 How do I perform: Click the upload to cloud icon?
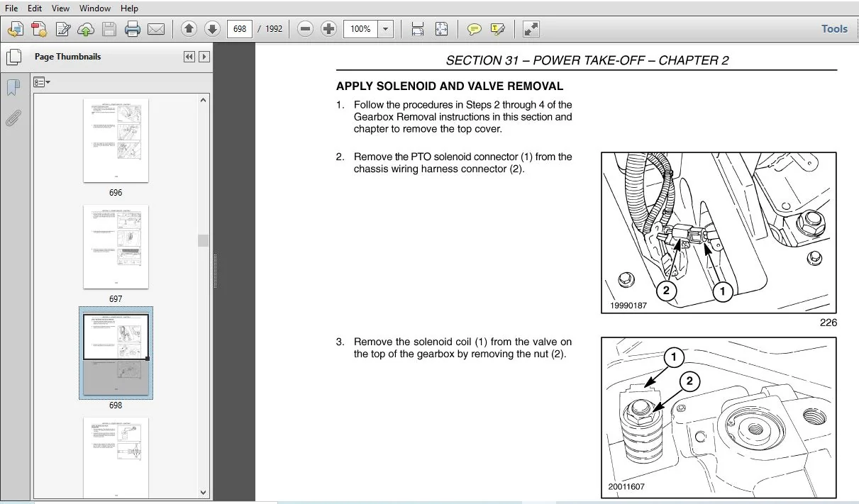click(86, 29)
